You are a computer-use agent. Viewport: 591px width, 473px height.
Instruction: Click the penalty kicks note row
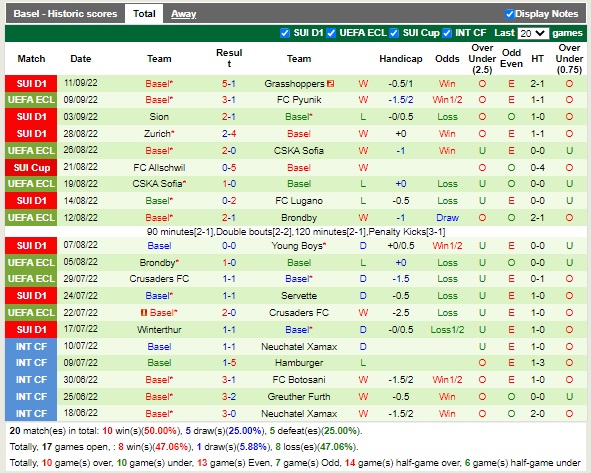(296, 232)
